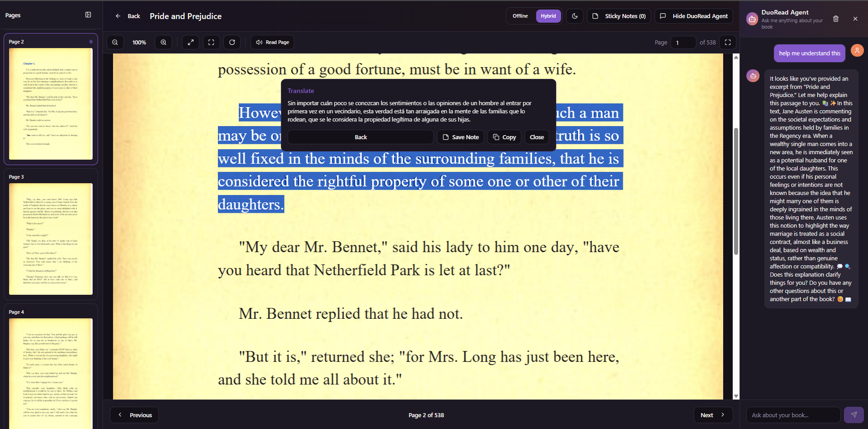The image size is (868, 429).
Task: Click the 'of 538' page count
Action: pos(708,42)
